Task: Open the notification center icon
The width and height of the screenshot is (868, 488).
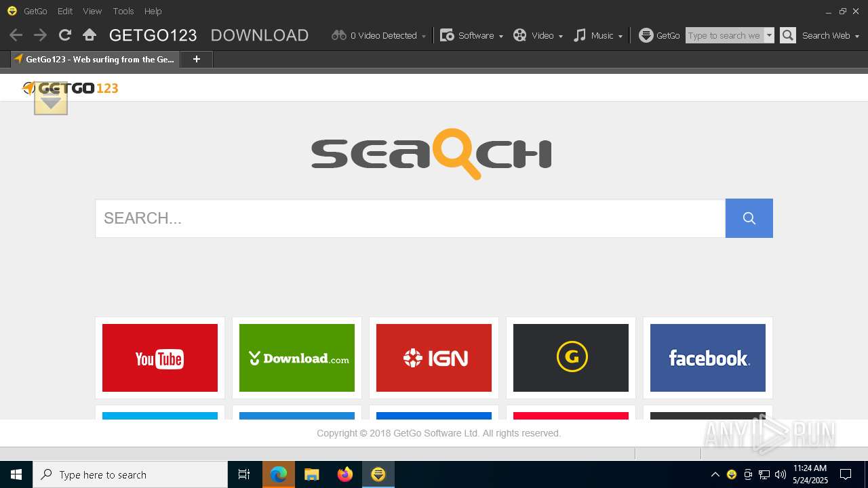Action: coord(846,474)
